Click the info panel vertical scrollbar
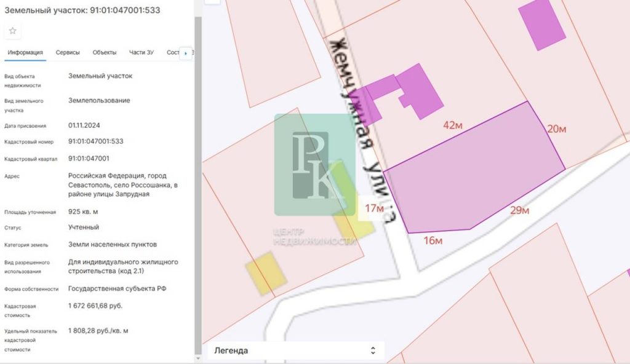 197,184
